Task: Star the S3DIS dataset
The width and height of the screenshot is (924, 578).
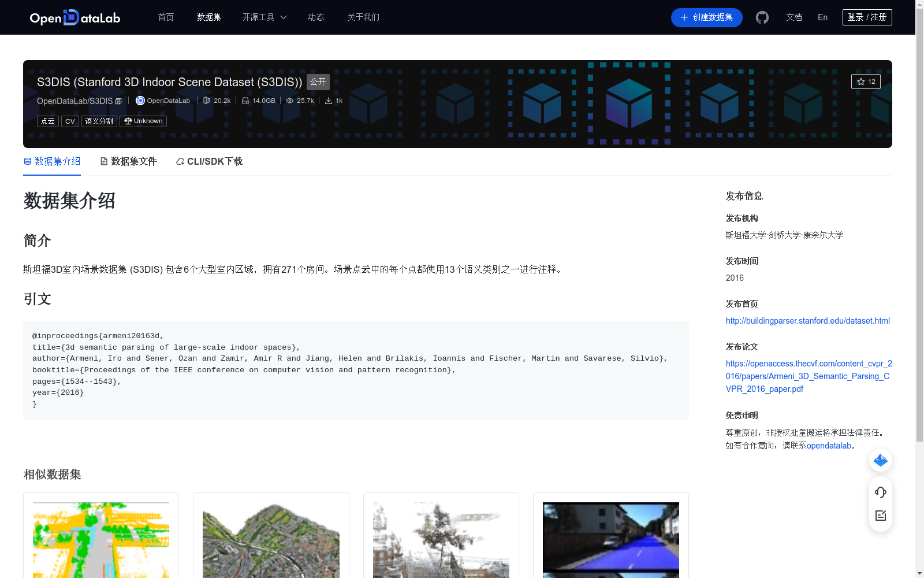Action: click(866, 81)
